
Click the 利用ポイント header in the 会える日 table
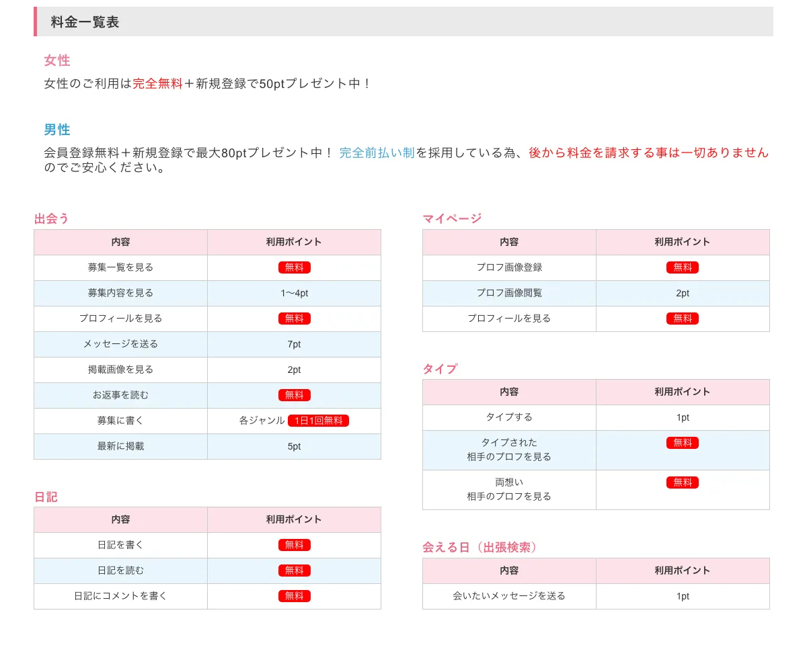point(683,571)
